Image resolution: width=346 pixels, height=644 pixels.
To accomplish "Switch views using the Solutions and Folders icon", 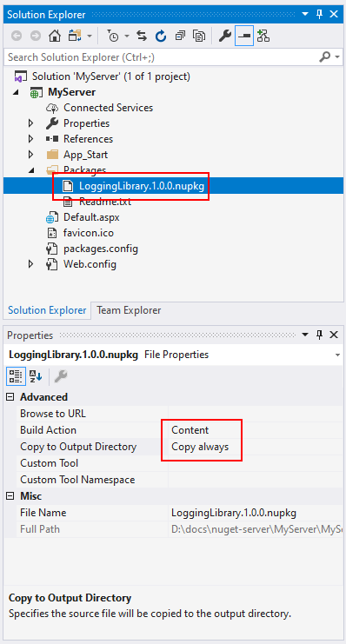I will [x=75, y=37].
